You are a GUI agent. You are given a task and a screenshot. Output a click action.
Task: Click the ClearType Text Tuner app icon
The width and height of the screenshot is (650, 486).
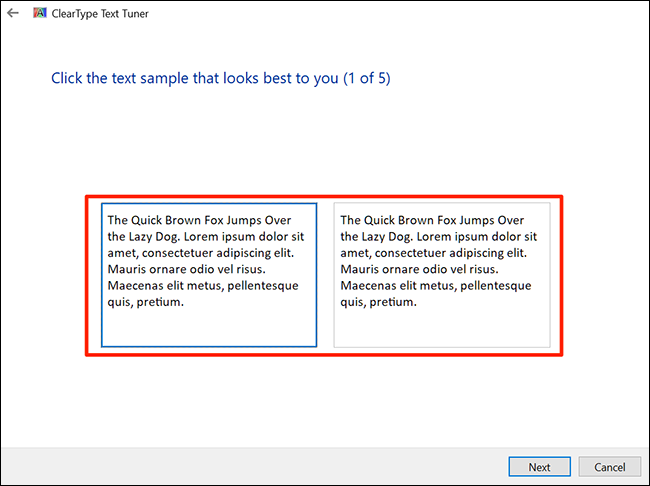pyautogui.click(x=39, y=14)
